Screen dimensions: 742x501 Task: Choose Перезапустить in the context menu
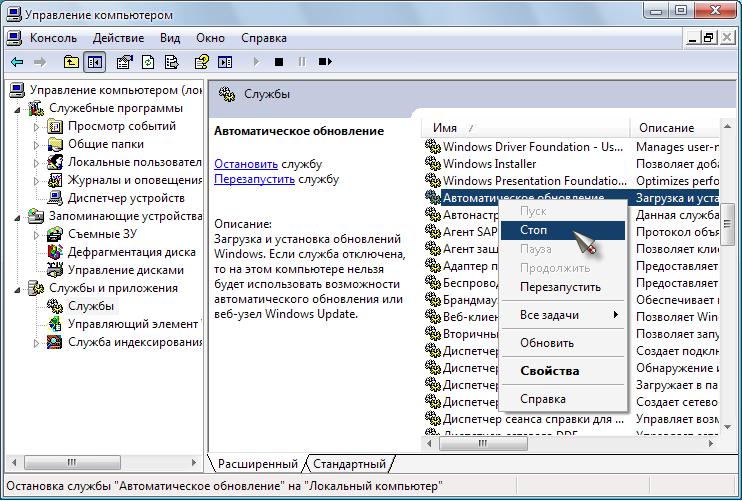[x=563, y=287]
